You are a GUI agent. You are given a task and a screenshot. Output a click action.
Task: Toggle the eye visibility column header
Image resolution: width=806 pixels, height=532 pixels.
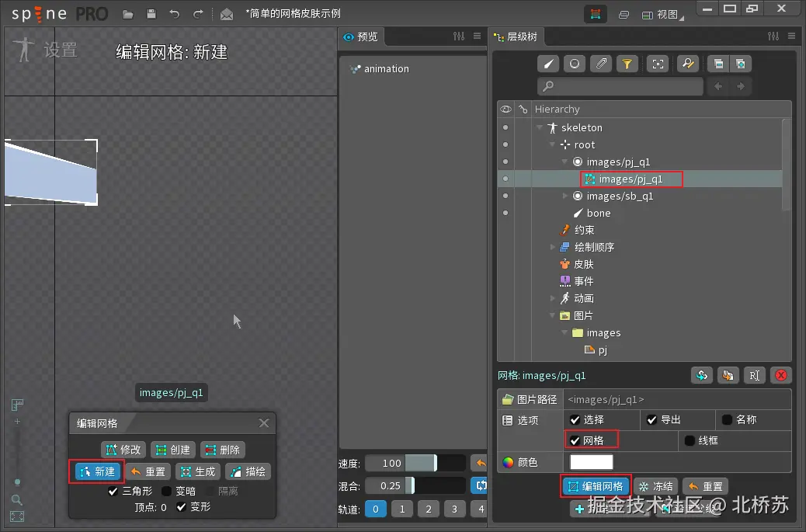pos(505,109)
